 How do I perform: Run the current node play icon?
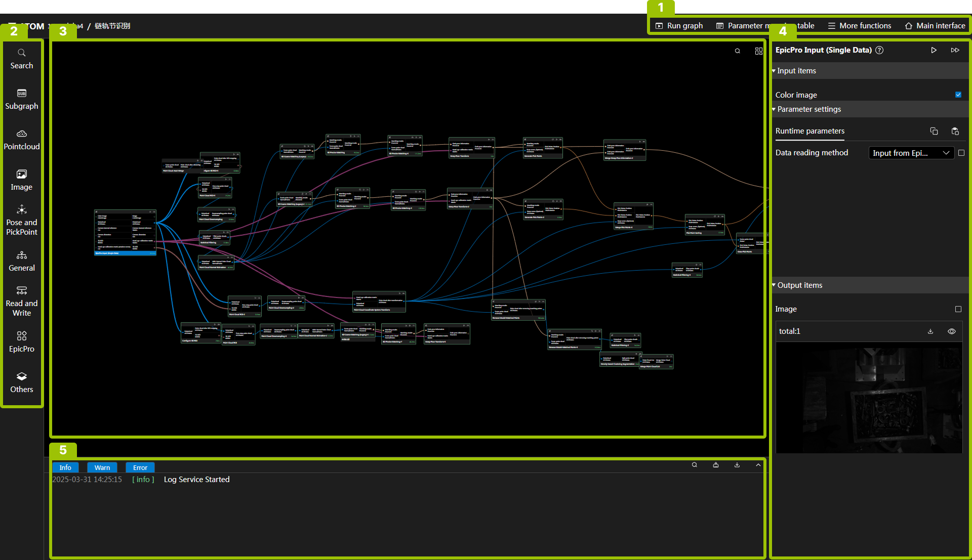click(x=934, y=50)
